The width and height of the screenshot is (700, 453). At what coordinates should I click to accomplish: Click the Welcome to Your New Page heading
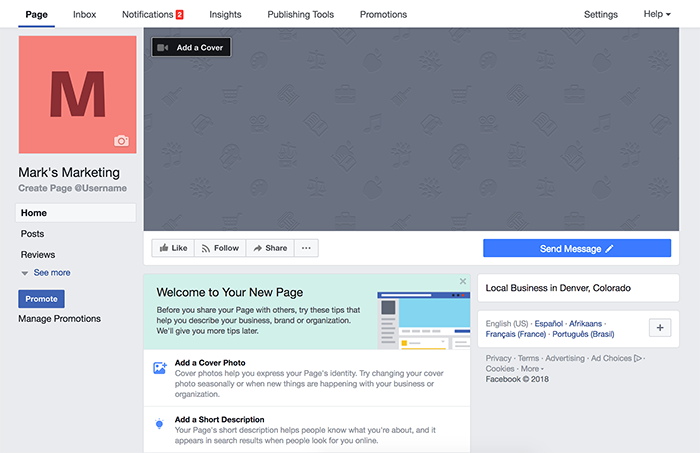pyautogui.click(x=229, y=292)
